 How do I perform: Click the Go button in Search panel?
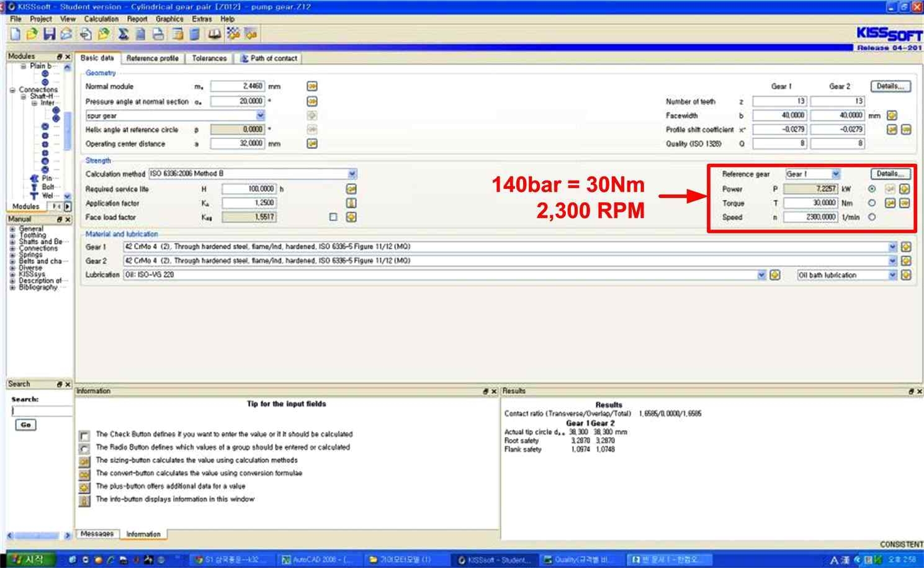(25, 425)
